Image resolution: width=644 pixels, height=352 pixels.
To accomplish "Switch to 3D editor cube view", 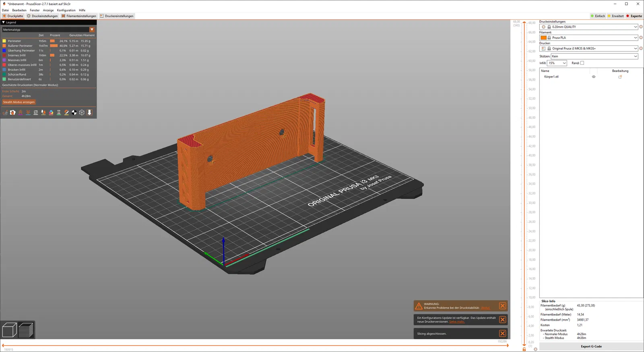I will pyautogui.click(x=9, y=330).
